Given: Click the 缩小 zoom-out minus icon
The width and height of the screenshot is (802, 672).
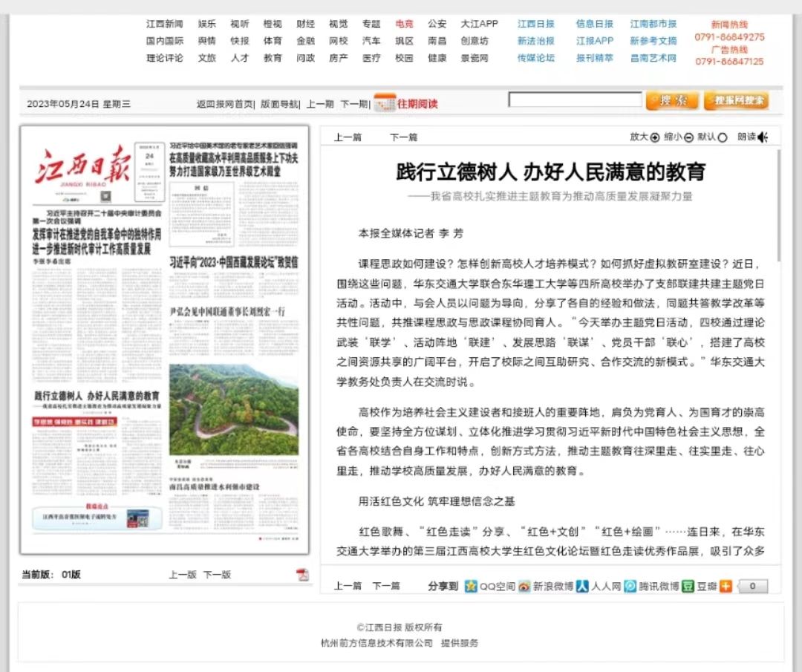Looking at the screenshot, I should tap(688, 137).
